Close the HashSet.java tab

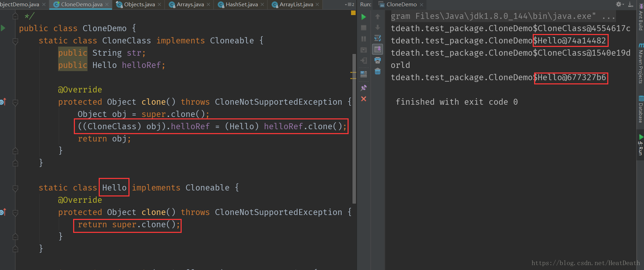(262, 5)
